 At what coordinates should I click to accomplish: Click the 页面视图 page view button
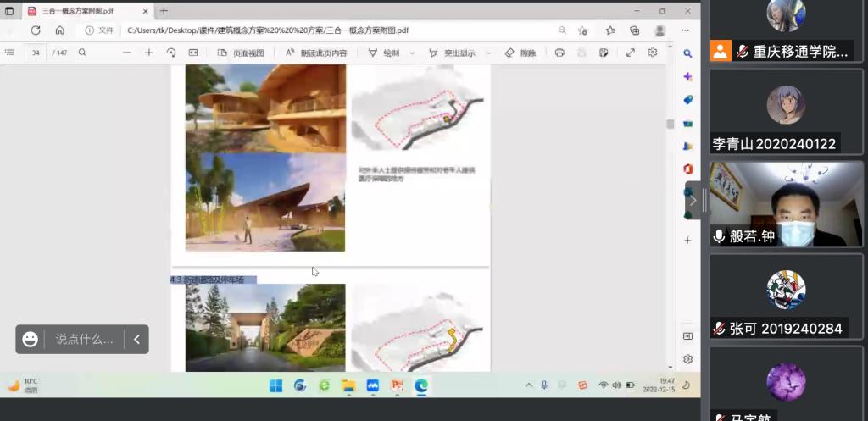241,53
